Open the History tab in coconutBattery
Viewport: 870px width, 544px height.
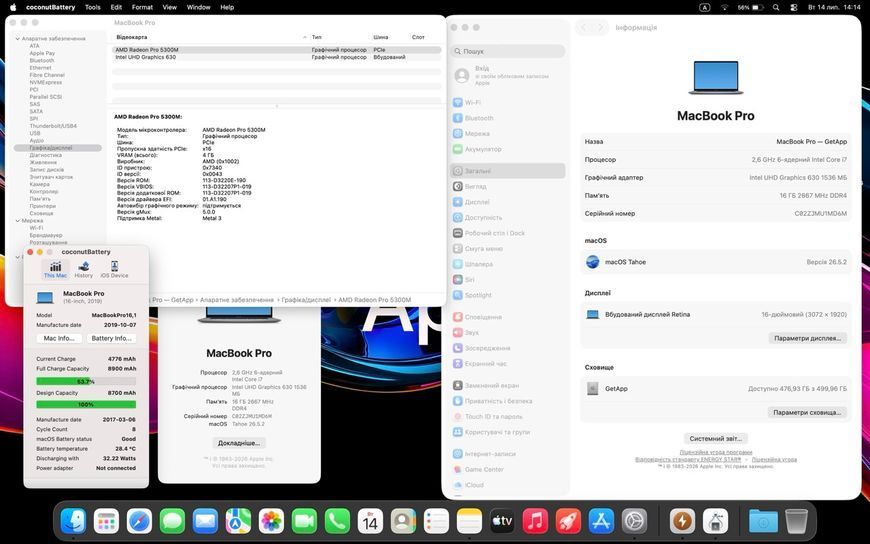pos(84,269)
